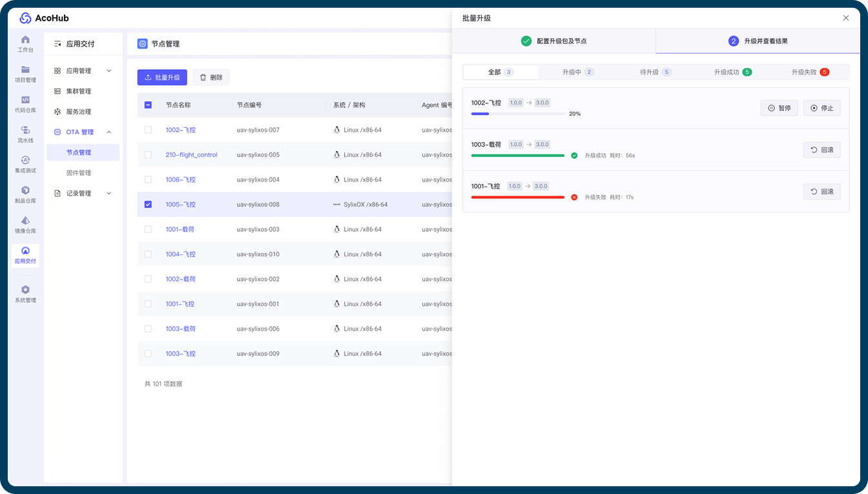Click 1002-飞控 progress bar at 20%
Image resolution: width=868 pixels, height=494 pixels.
[518, 114]
